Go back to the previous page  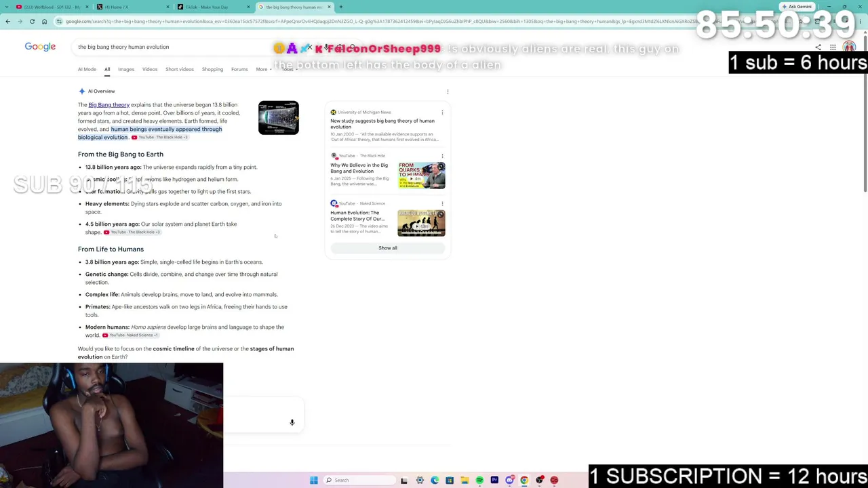[7, 22]
